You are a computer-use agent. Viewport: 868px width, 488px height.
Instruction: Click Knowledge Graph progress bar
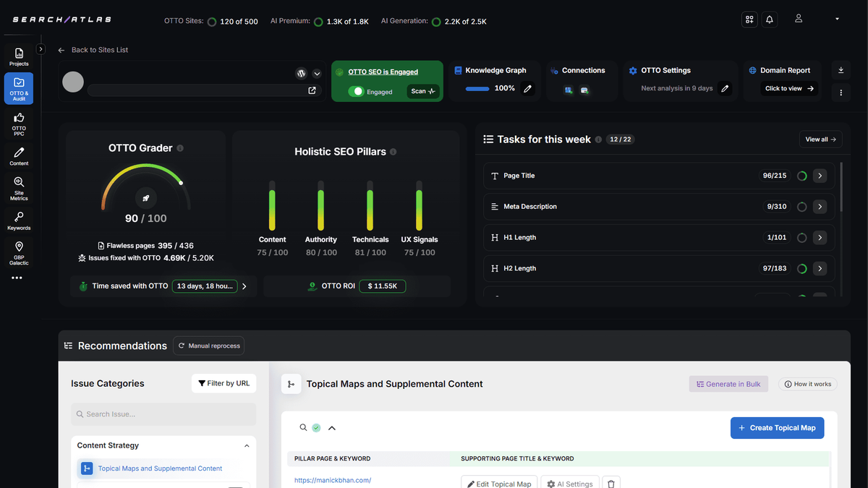tap(477, 89)
